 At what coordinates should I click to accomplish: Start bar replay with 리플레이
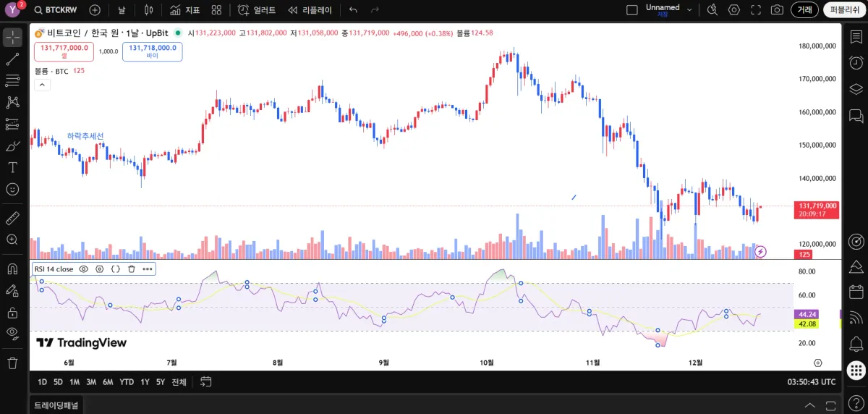coord(310,10)
